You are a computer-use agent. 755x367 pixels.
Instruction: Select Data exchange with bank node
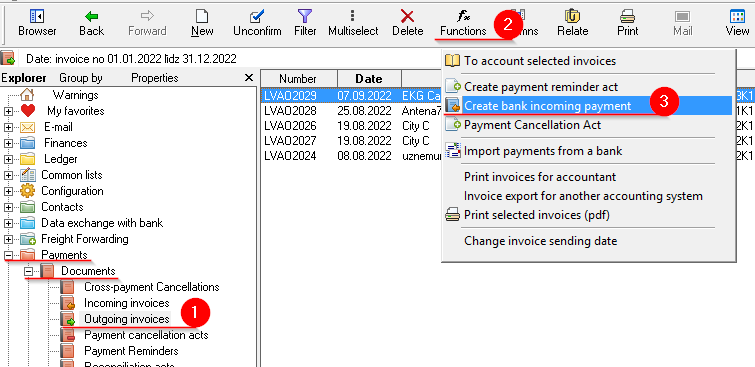[x=102, y=223]
